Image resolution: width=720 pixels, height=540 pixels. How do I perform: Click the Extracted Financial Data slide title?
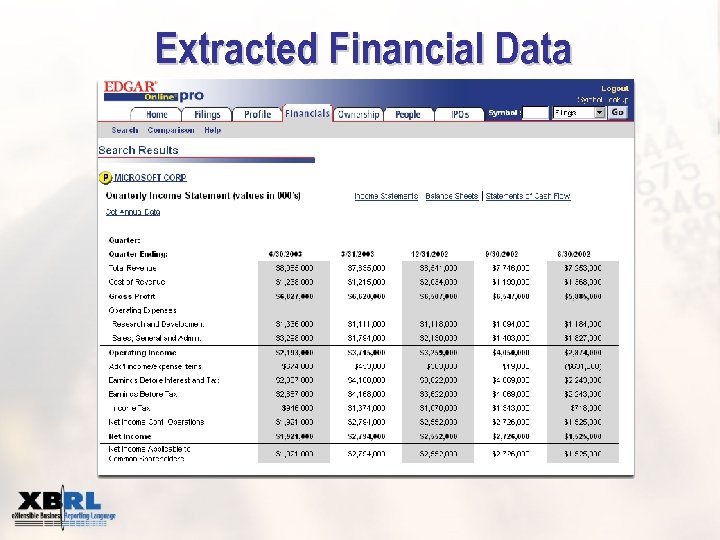364,48
